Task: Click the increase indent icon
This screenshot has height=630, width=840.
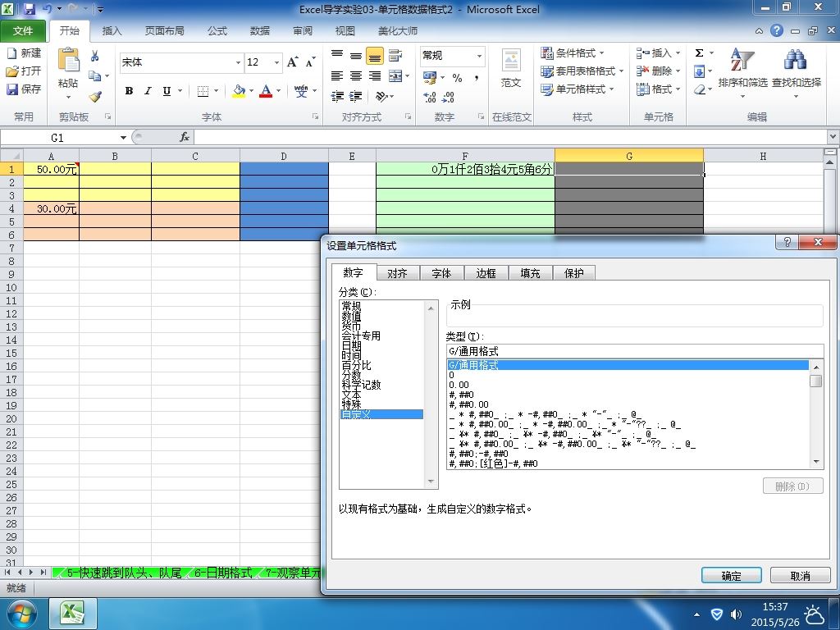Action: pos(356,97)
